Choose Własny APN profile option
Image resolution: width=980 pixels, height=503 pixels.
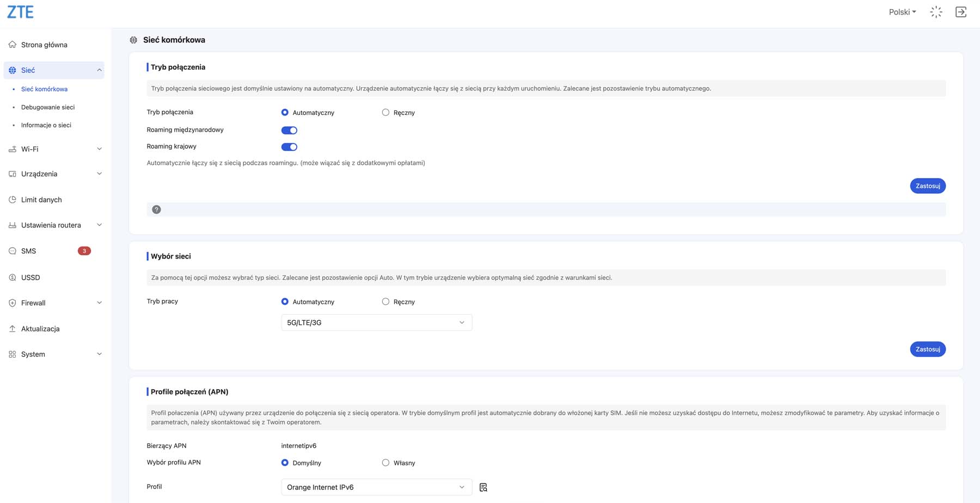pos(385,463)
